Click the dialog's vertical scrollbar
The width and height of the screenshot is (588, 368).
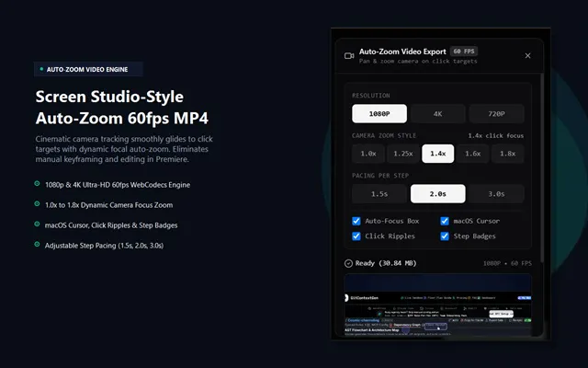tap(541, 167)
